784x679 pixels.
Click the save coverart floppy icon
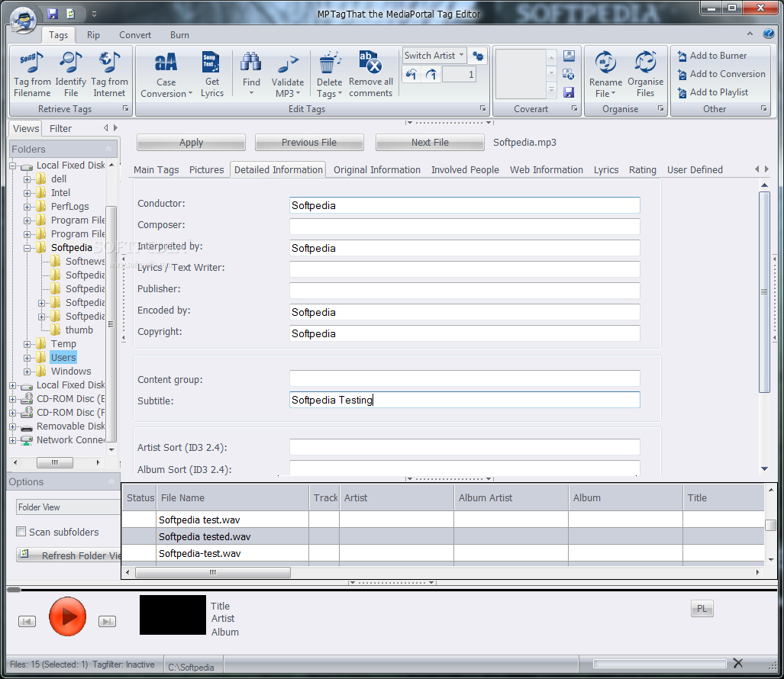[569, 92]
